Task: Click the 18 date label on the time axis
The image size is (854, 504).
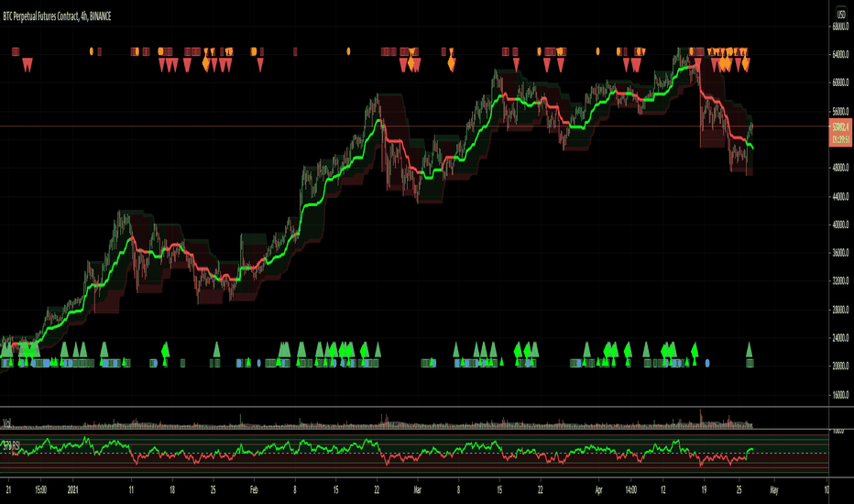Action: 172,490
